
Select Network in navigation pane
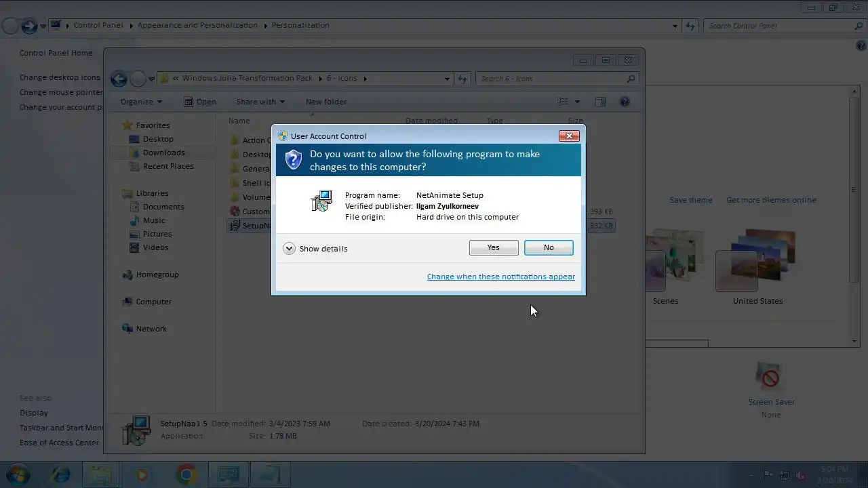(x=151, y=329)
